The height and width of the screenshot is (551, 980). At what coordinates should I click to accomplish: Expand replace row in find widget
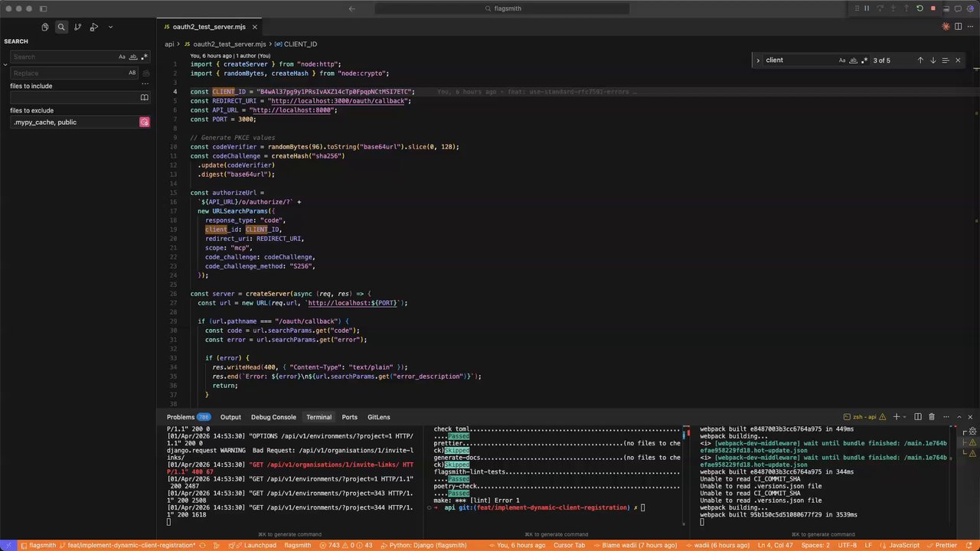pos(758,60)
